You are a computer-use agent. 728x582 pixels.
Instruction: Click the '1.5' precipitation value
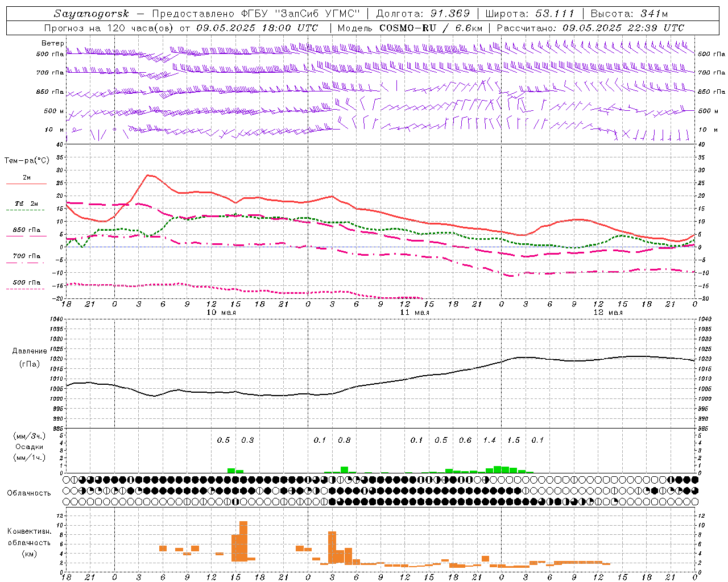[x=514, y=440]
